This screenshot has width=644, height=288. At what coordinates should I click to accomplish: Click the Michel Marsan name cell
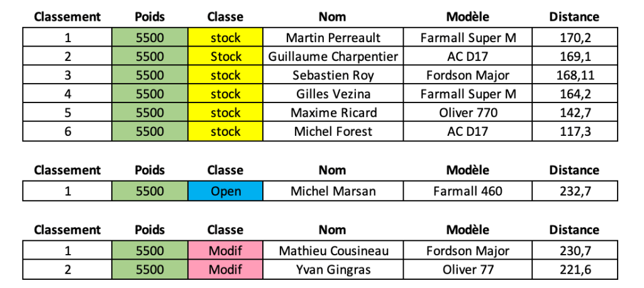tap(333, 191)
